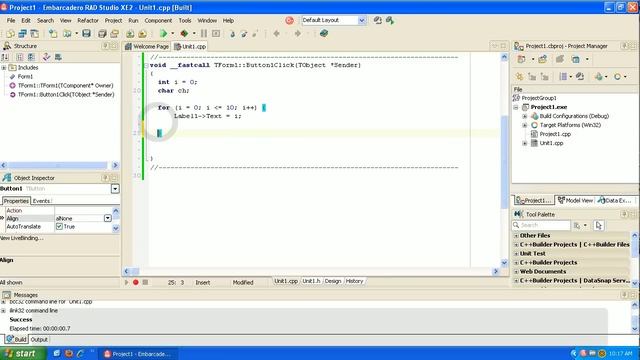Click the Tool Palette search field
Screen dimensions: 640x360
click(541, 225)
